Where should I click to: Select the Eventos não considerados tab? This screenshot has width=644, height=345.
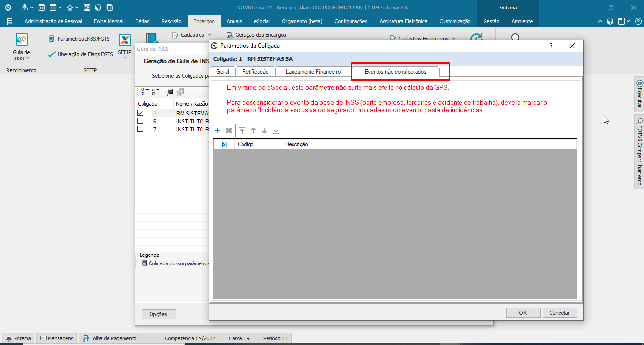coord(395,72)
